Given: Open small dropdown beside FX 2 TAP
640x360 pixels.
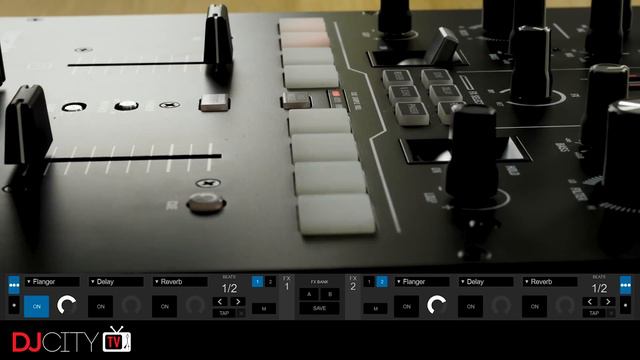Looking at the screenshot, I should click(x=611, y=313).
